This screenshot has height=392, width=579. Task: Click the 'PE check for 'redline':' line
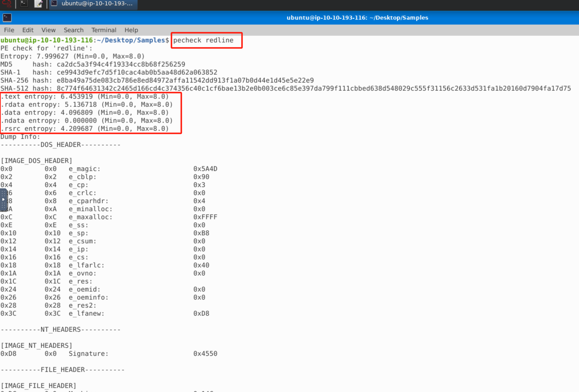coord(46,48)
